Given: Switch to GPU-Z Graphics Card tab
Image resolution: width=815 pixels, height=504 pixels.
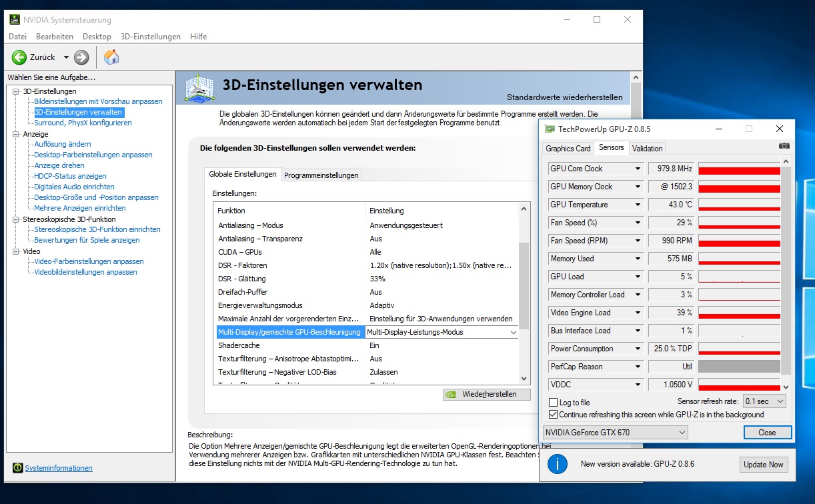Looking at the screenshot, I should pos(568,149).
